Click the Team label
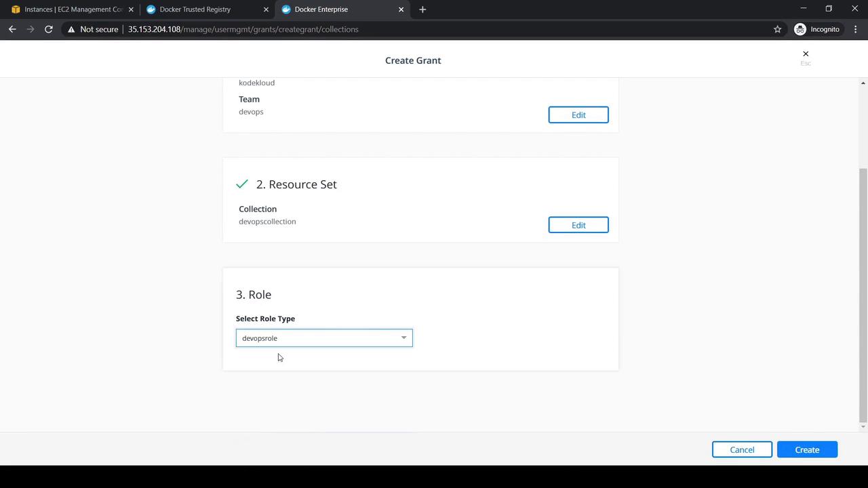 pyautogui.click(x=249, y=99)
